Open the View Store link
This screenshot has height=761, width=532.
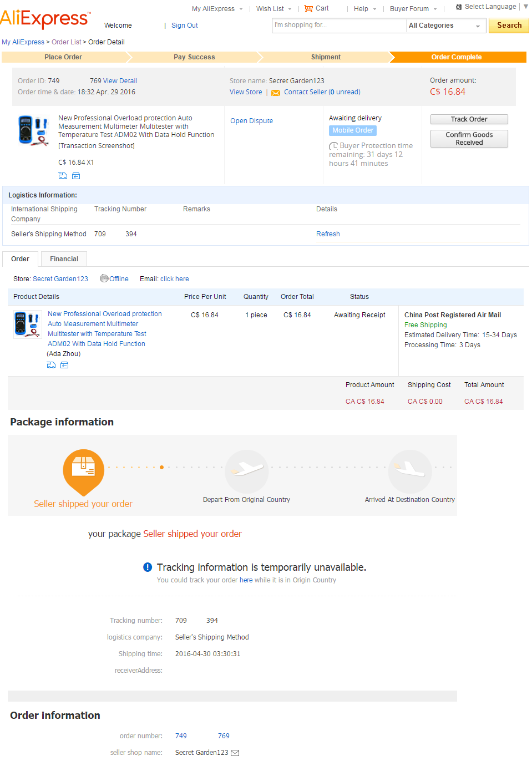[x=246, y=92]
